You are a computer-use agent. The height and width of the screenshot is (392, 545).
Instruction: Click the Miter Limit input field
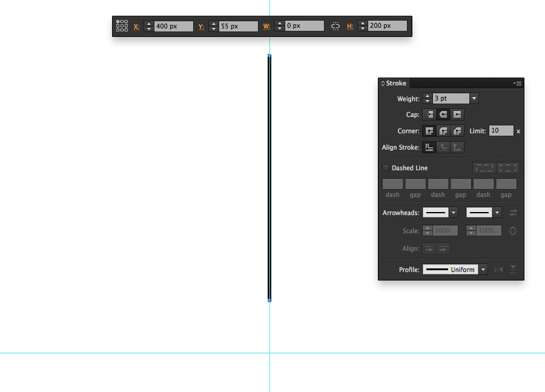(501, 130)
